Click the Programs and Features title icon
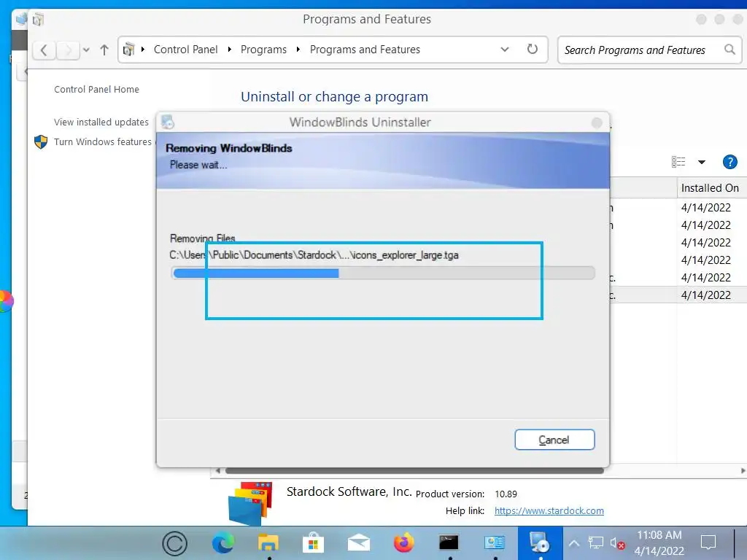Image resolution: width=747 pixels, height=560 pixels. [38, 20]
